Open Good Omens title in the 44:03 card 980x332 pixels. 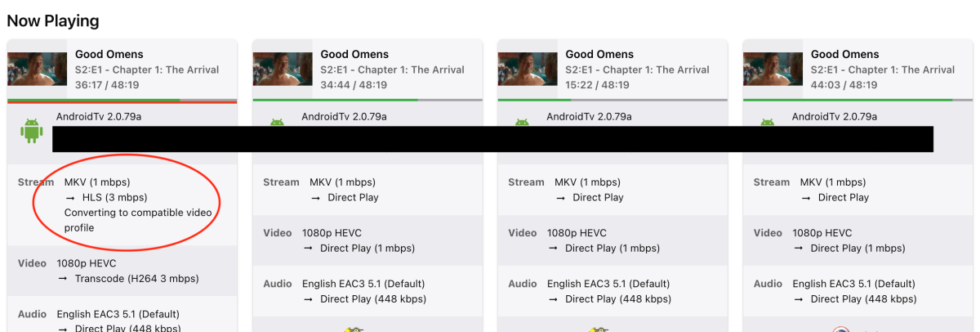coord(845,54)
